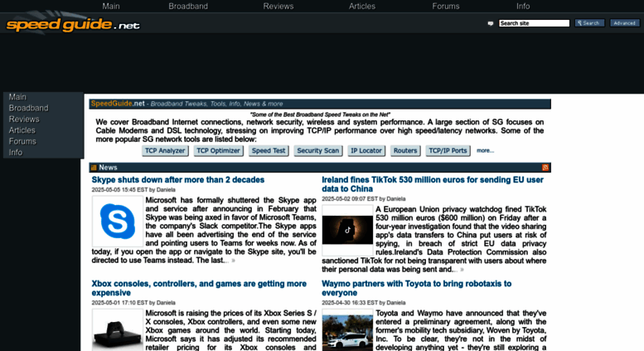This screenshot has width=644, height=351.
Task: Click the date 2025-05-01 17:10 EST
Action: 119,303
